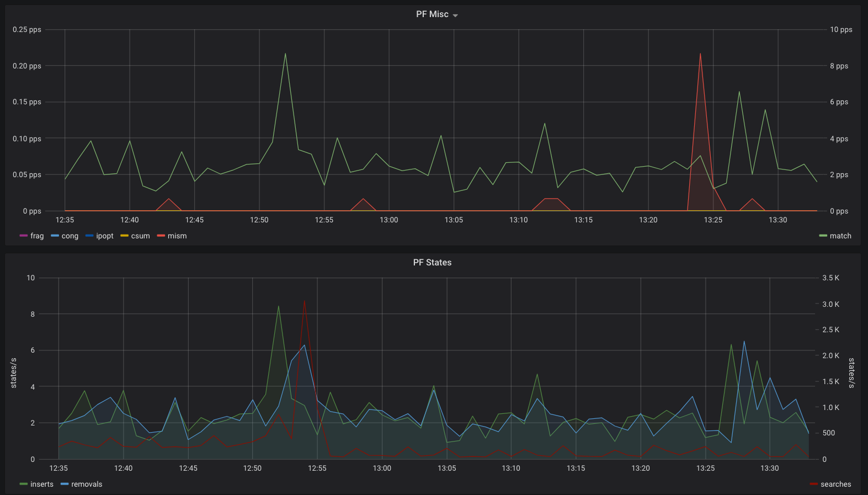Toggle the inserts series label
This screenshot has width=868, height=495.
pyautogui.click(x=42, y=484)
